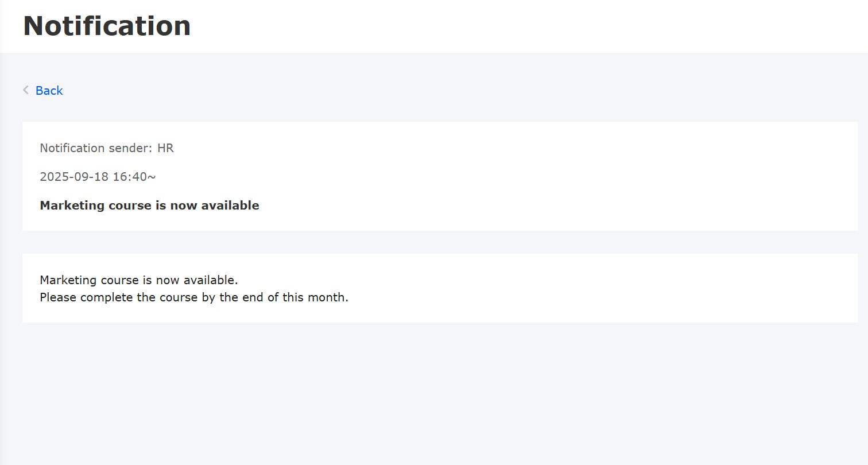Viewport: 868px width, 465px height.
Task: Click the 16:40~ time text
Action: click(134, 177)
